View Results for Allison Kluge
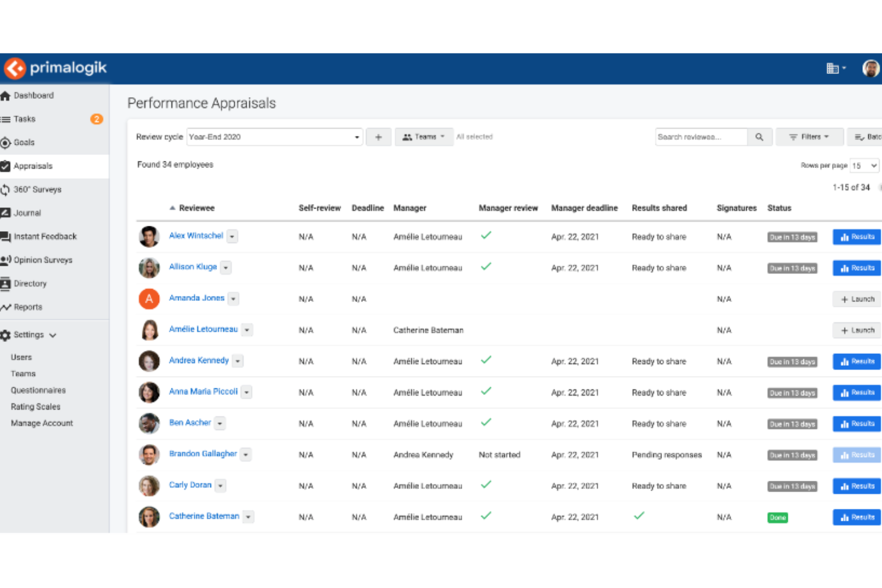Viewport: 882px width, 588px height. tap(857, 268)
